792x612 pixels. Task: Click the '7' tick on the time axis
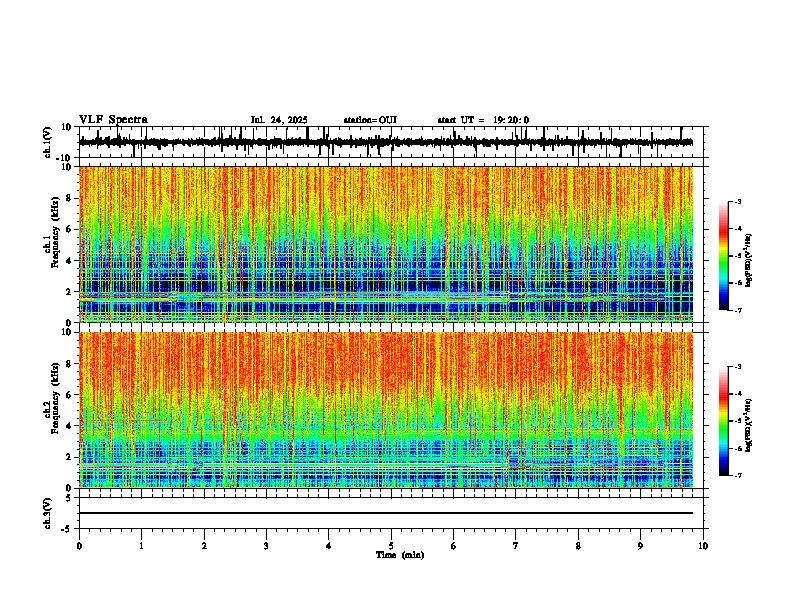pyautogui.click(x=516, y=546)
